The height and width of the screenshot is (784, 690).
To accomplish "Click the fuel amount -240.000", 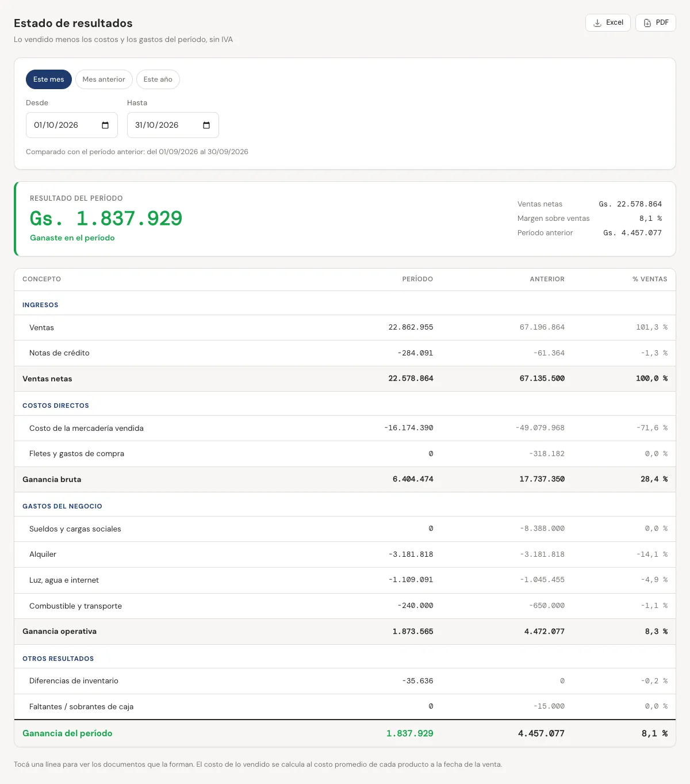I will 415,606.
